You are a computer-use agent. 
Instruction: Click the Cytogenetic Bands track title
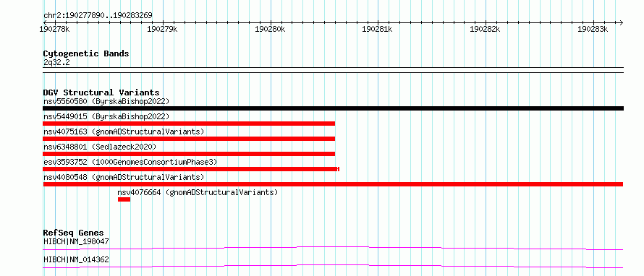coord(86,53)
